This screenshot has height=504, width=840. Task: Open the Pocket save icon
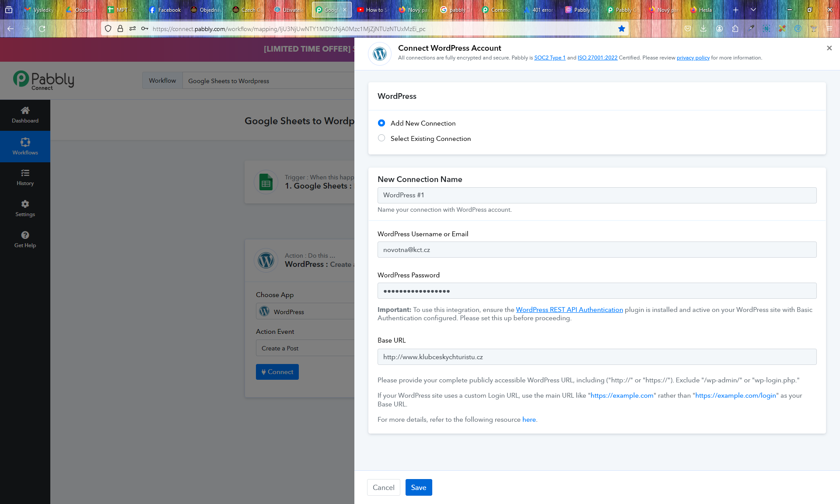click(688, 29)
